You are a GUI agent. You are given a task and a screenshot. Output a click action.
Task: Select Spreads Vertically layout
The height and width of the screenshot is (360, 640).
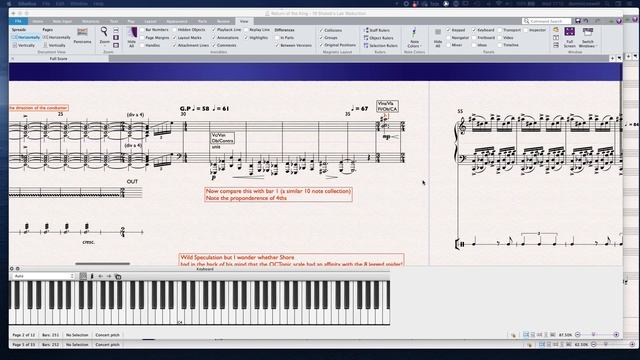24,45
